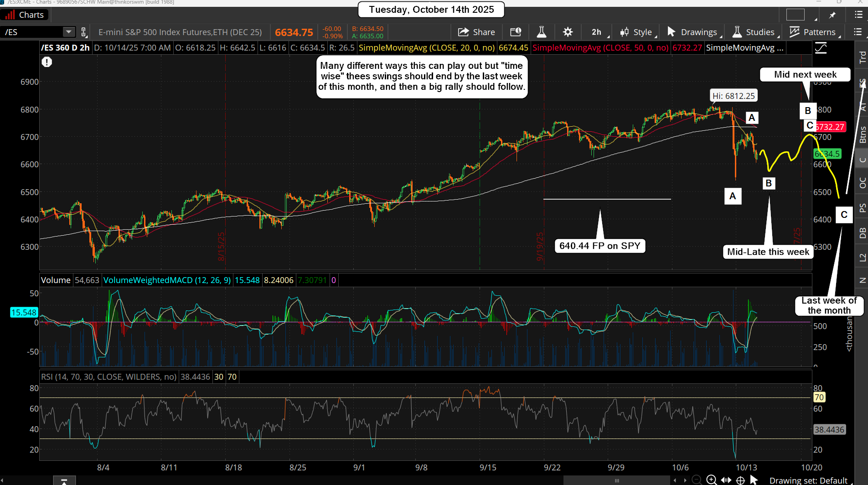Open the Patterns button
This screenshot has width=868, height=485.
click(x=813, y=32)
